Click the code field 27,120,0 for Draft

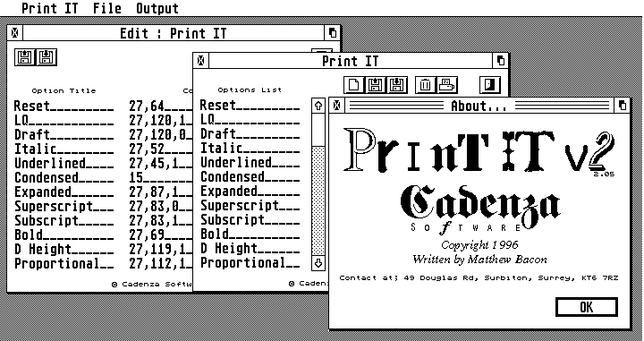(161, 135)
